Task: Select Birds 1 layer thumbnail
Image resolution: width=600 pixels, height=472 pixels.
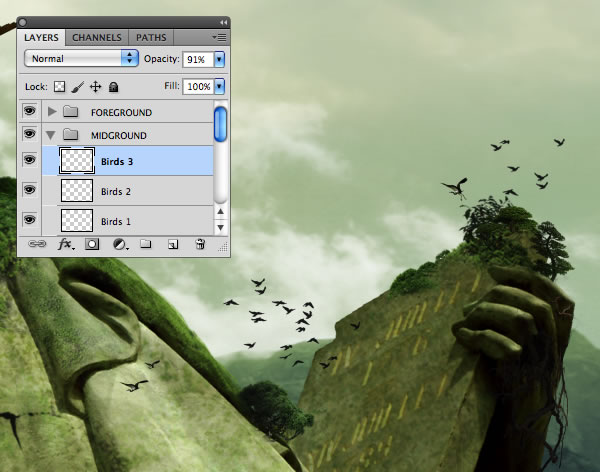Action: [77, 220]
